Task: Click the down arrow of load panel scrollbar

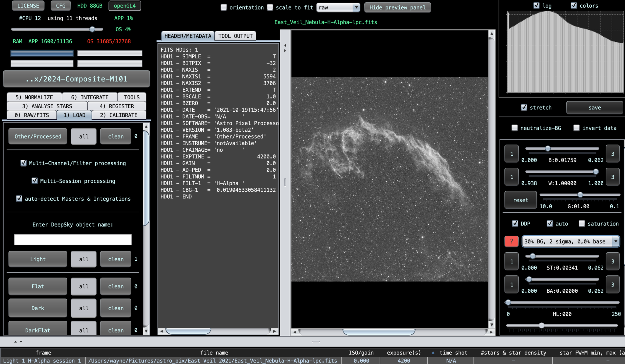Action: (x=146, y=331)
